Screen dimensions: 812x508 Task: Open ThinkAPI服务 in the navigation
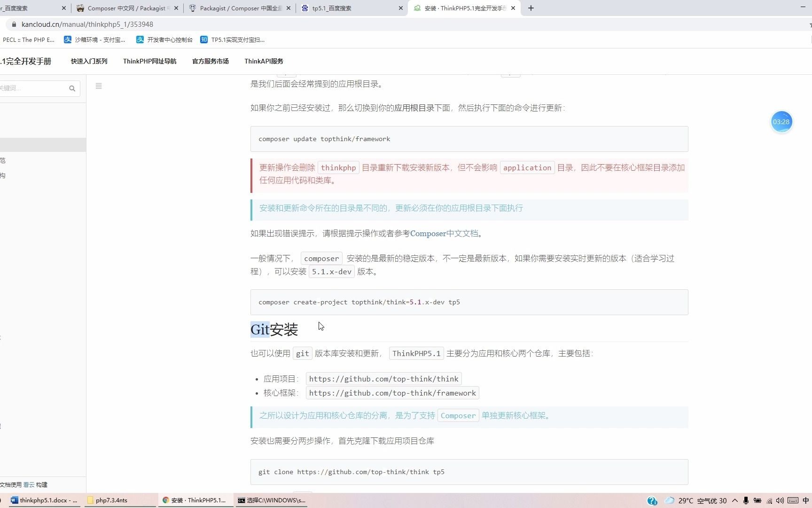pos(264,61)
